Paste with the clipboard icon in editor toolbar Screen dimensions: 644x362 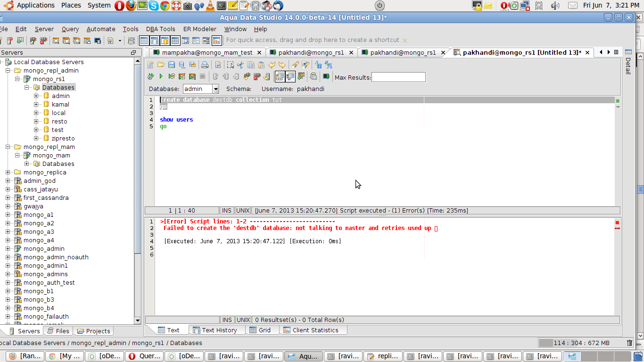261,65
